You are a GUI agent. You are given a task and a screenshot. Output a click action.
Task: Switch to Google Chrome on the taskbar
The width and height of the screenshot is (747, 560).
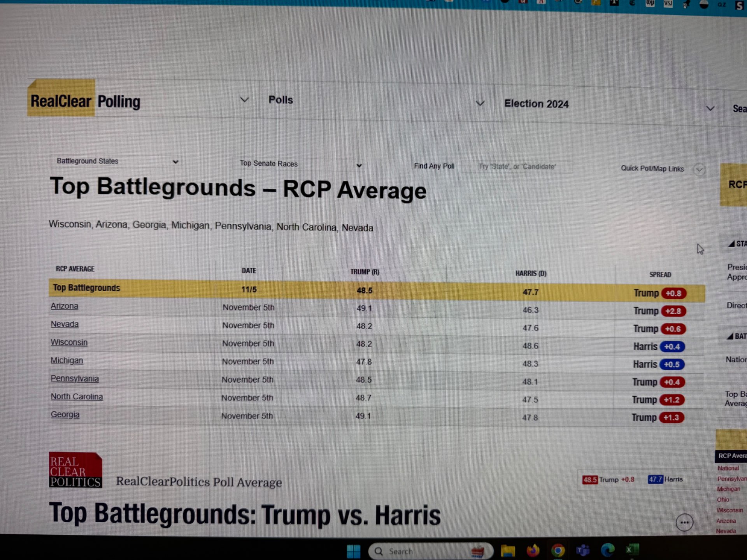558,550
